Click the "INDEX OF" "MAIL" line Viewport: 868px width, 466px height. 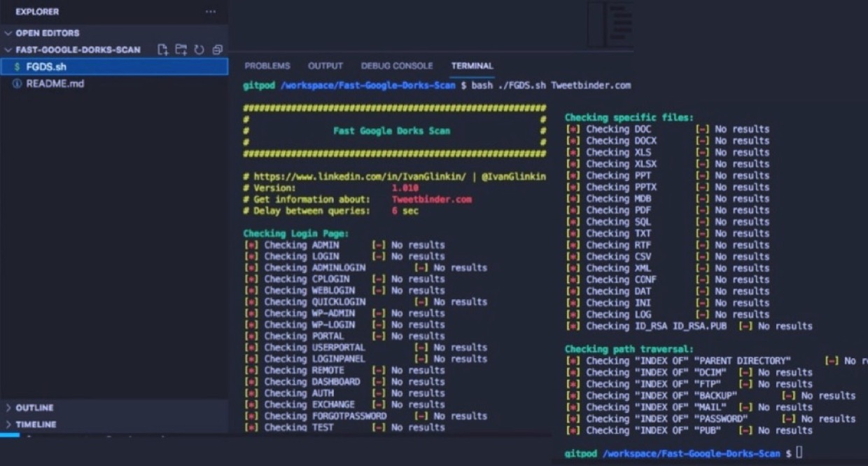point(689,407)
